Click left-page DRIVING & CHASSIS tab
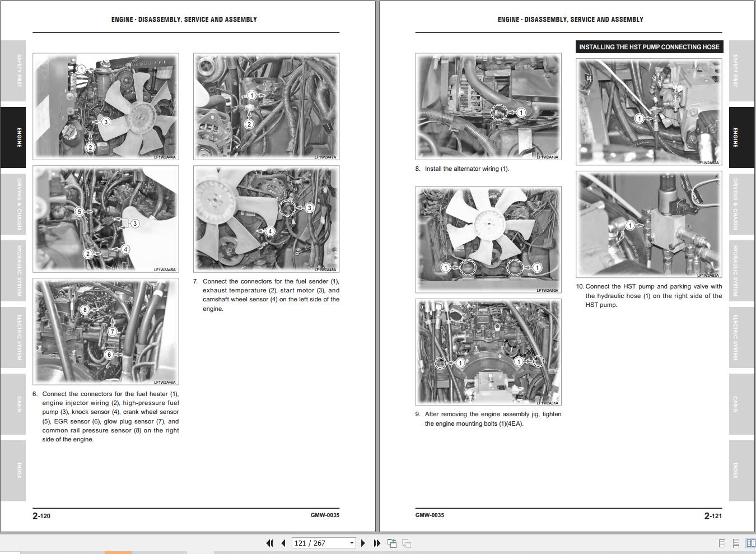Image resolution: width=756 pixels, height=554 pixels. (13, 204)
